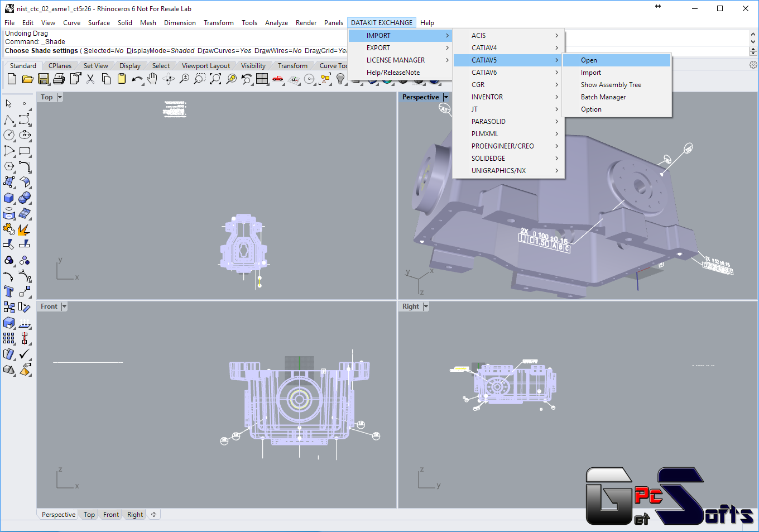This screenshot has width=759, height=532.
Task: Select the Pointer arrow tool
Action: tap(9, 104)
